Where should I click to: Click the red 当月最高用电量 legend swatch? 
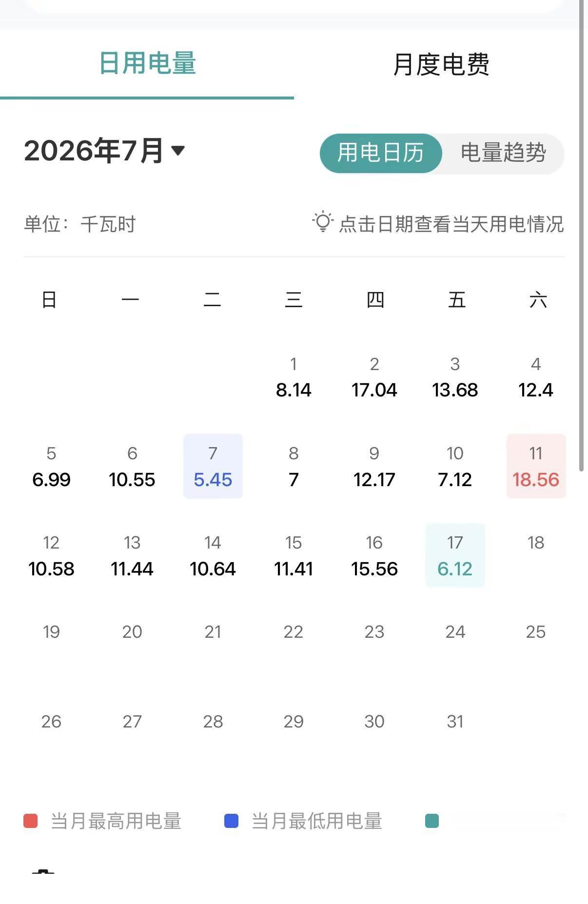[x=31, y=821]
